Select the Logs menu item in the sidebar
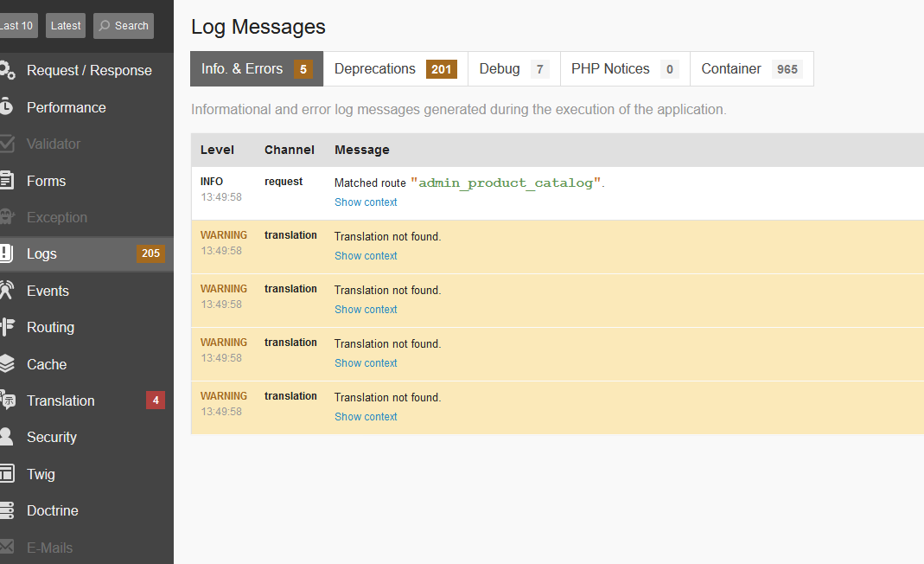 (x=41, y=253)
